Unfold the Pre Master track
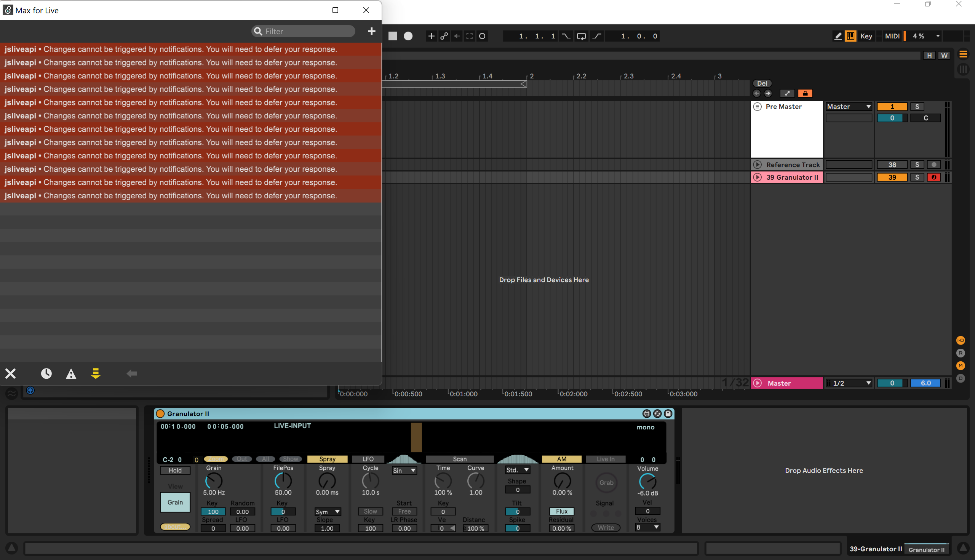Image resolution: width=975 pixels, height=560 pixels. (x=757, y=107)
